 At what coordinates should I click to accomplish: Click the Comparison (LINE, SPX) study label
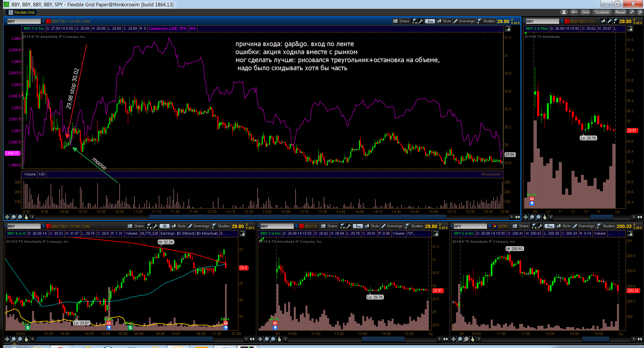[168, 29]
